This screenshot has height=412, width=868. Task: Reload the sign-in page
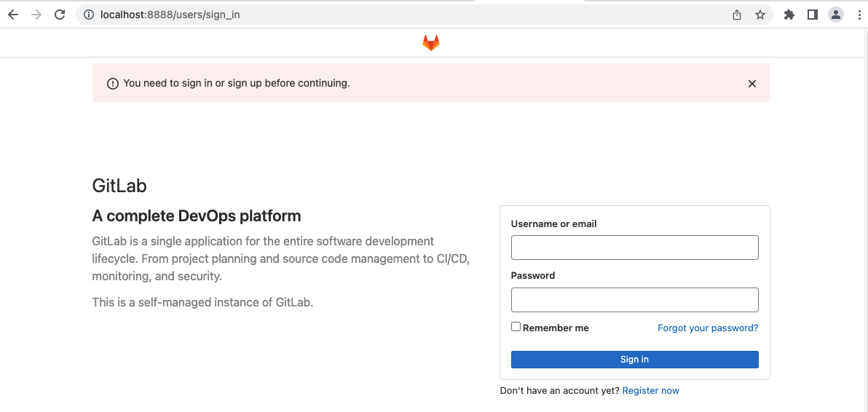(x=60, y=15)
